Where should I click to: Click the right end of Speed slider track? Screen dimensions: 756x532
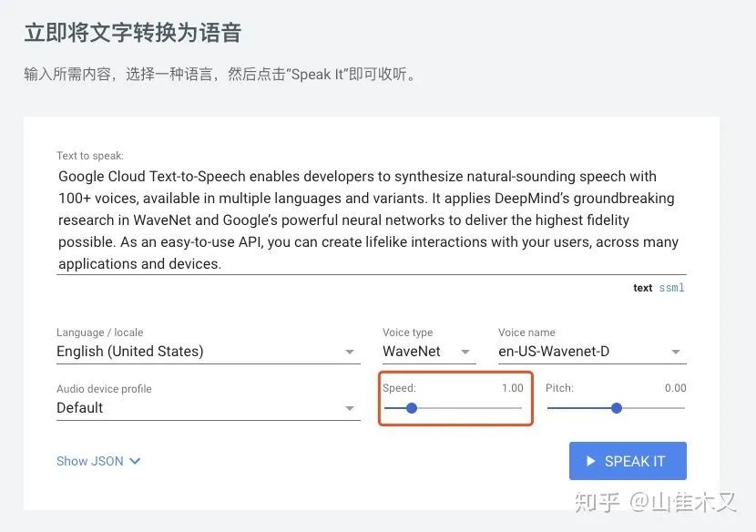[x=521, y=408]
